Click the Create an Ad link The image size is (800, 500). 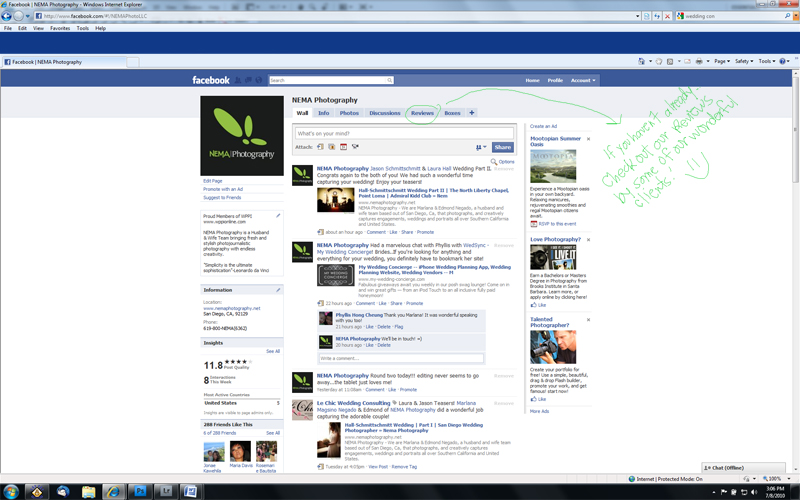[543, 126]
